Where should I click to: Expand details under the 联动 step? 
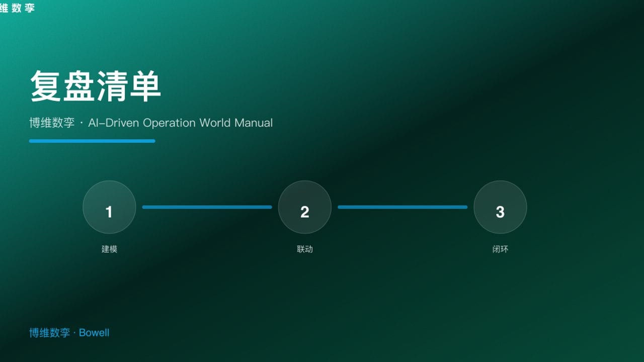(304, 249)
